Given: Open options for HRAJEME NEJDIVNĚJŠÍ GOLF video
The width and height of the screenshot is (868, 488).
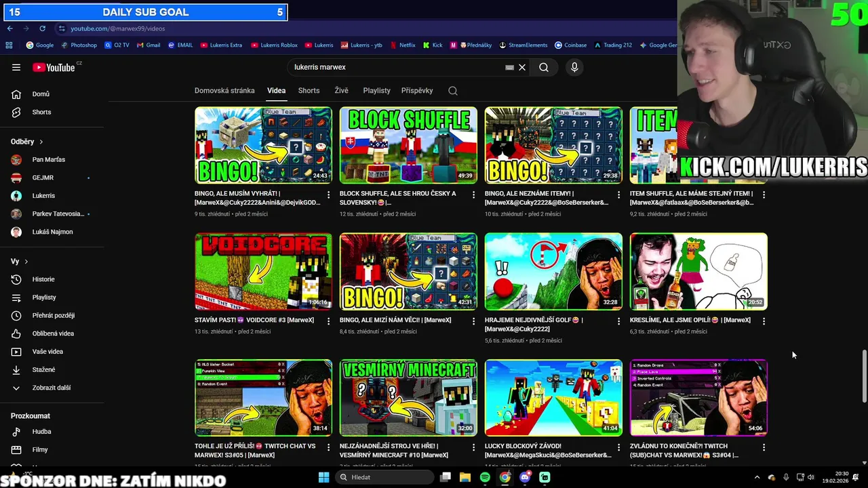Looking at the screenshot, I should click(619, 321).
